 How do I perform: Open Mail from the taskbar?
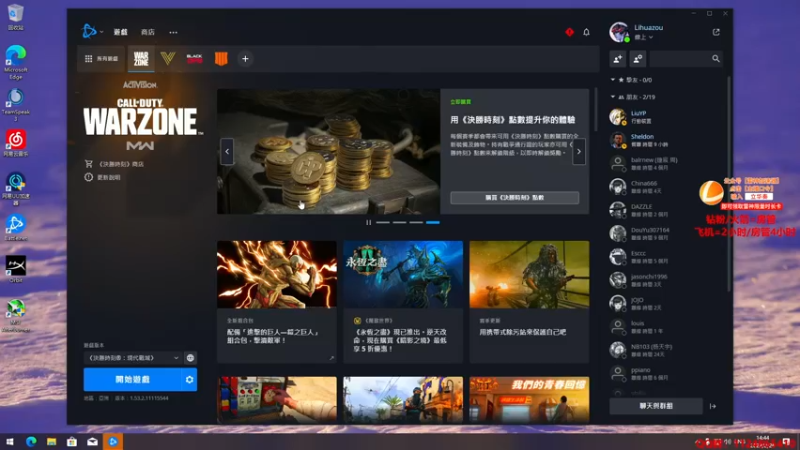[x=92, y=441]
